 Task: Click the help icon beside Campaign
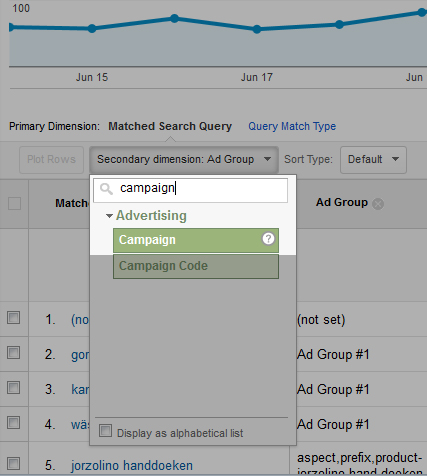tap(268, 239)
